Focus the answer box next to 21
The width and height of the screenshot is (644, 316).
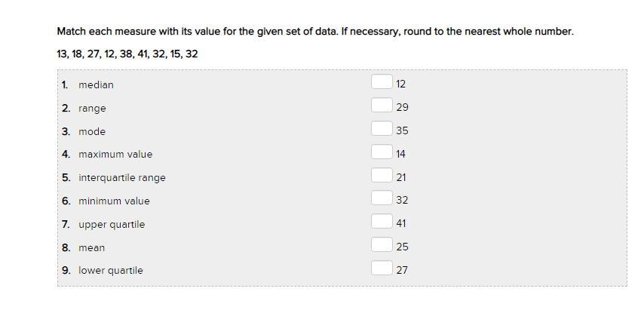(382, 176)
